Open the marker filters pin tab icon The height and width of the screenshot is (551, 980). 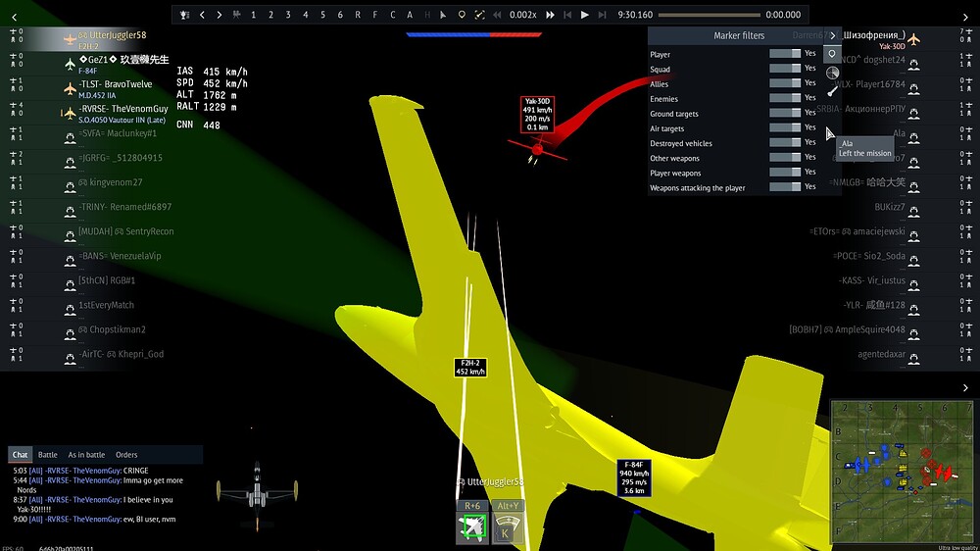[832, 54]
